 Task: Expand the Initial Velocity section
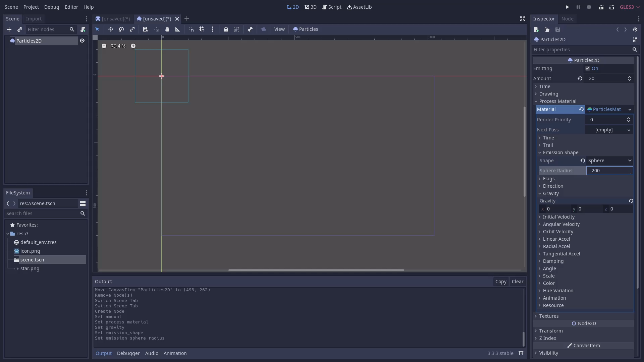(559, 217)
